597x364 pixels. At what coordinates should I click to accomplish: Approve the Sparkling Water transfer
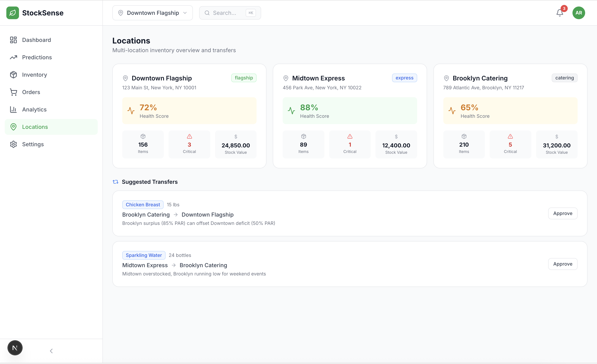[x=563, y=264]
